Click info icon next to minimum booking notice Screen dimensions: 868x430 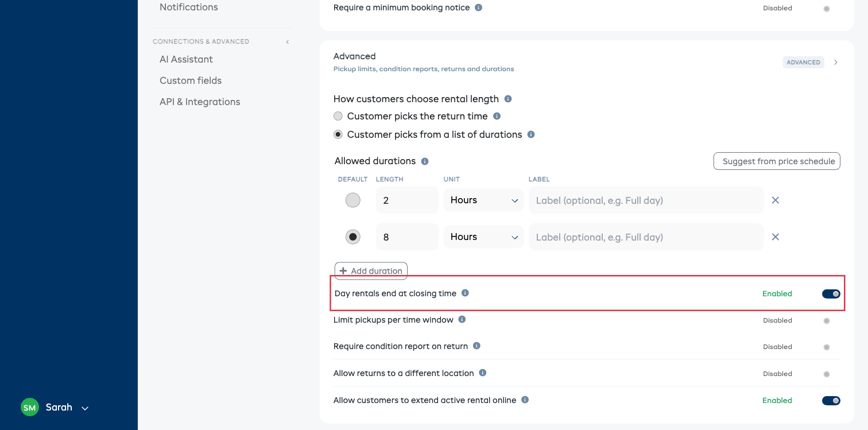pyautogui.click(x=479, y=8)
